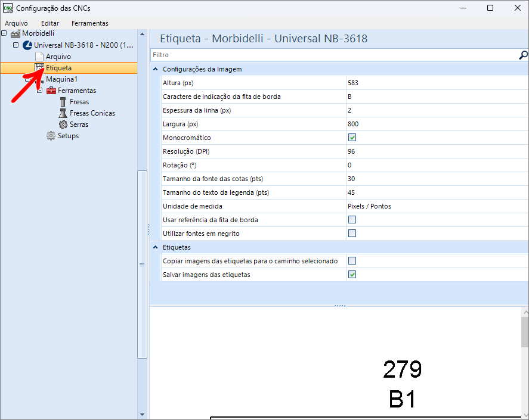Click the Altura (px) value field
The image size is (529, 420).
437,83
